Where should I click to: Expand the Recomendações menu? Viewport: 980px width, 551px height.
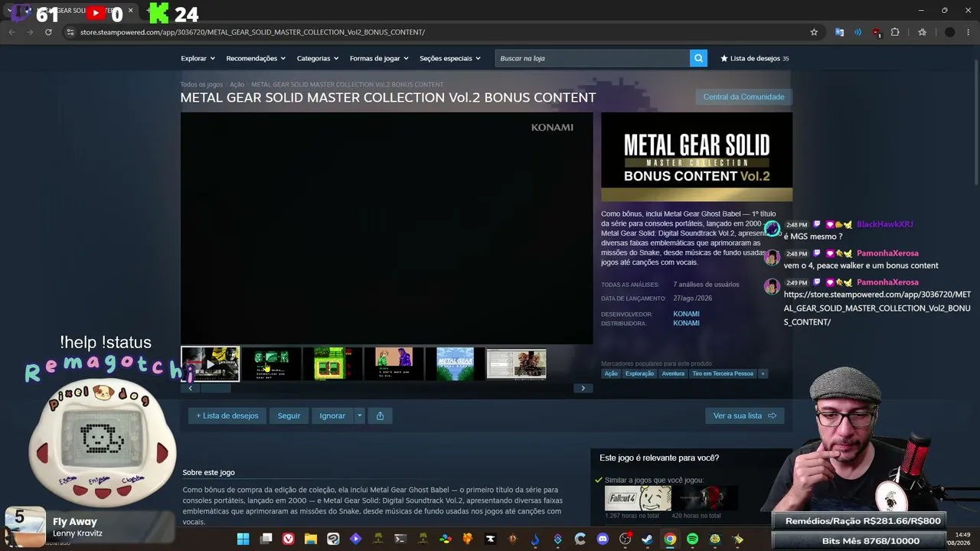[x=256, y=58]
